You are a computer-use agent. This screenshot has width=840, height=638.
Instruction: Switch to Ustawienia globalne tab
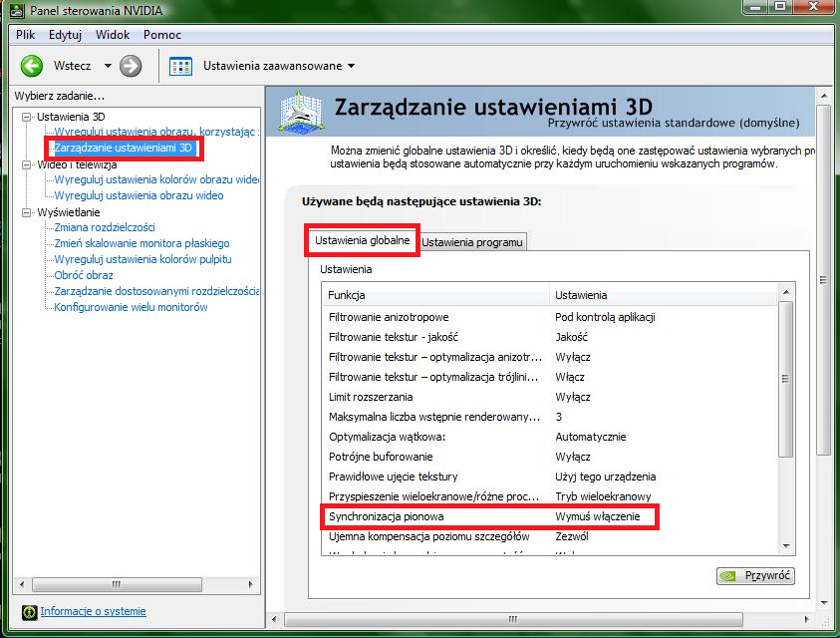click(362, 240)
